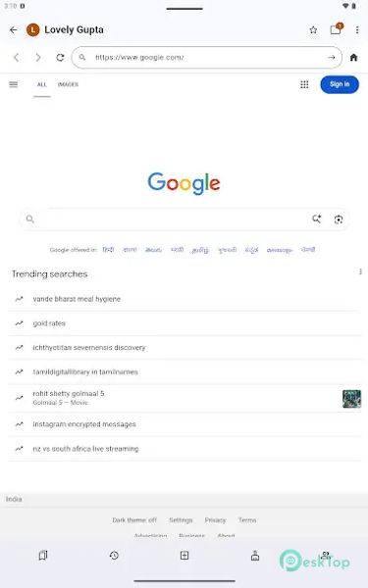Click go arrow in URL bar
Image resolution: width=368 pixels, height=588 pixels.
pyautogui.click(x=332, y=58)
